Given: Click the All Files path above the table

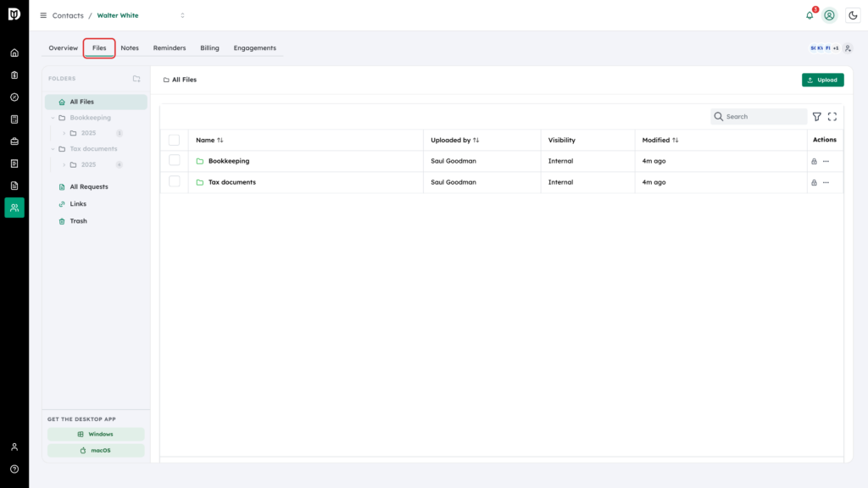Looking at the screenshot, I should click(x=180, y=80).
